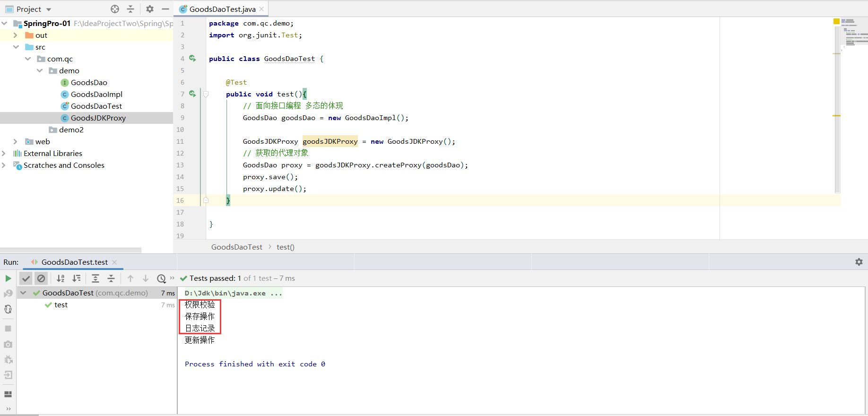Toggle Show Passed tests checkmark
This screenshot has height=416, width=868.
point(26,278)
